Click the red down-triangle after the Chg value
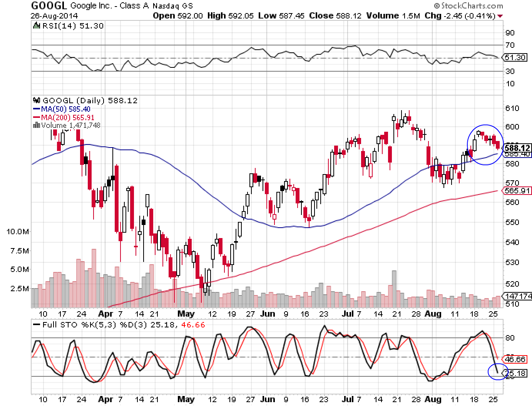The image size is (532, 406). point(500,16)
